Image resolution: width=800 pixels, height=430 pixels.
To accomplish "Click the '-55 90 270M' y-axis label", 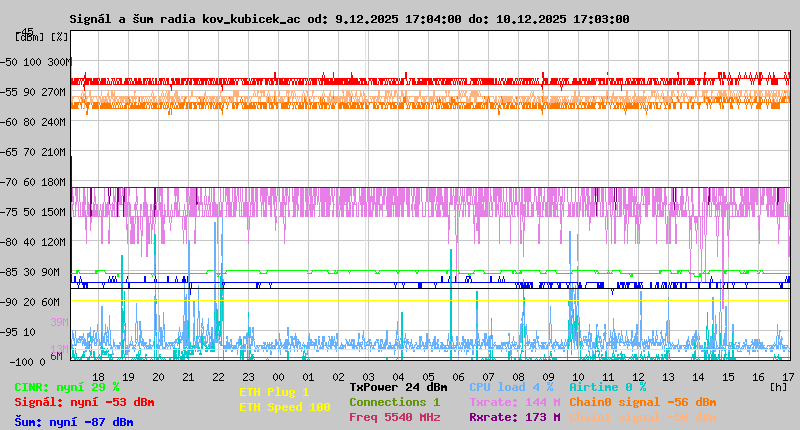I will click(33, 92).
